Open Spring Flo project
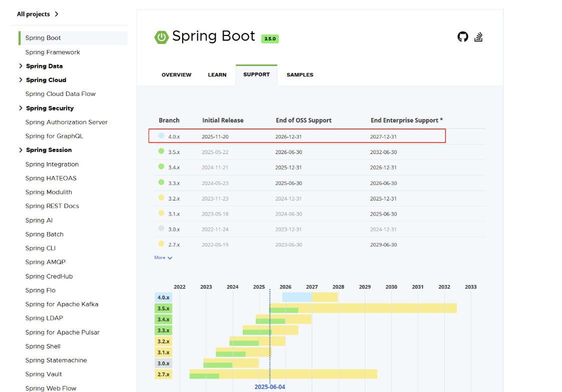 point(41,290)
